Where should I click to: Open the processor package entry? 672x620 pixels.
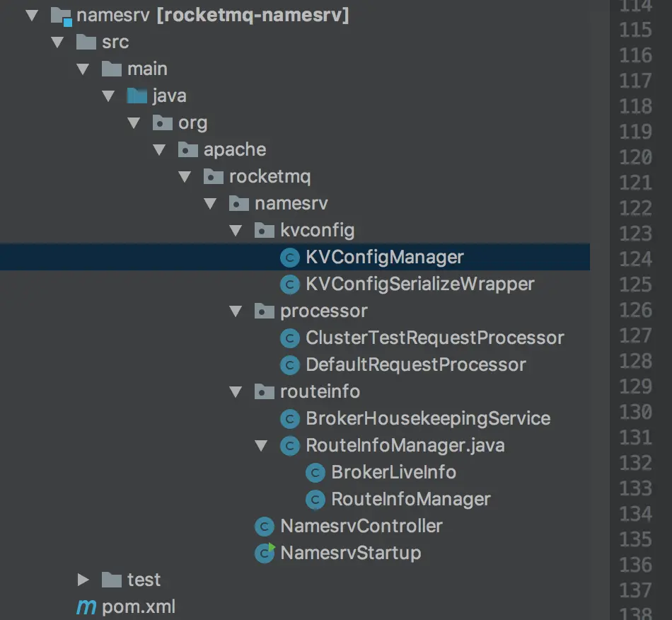[x=324, y=311]
